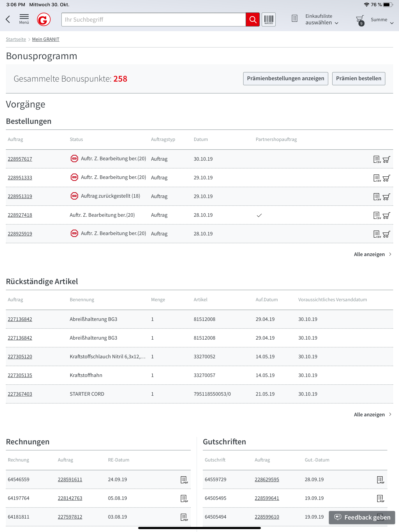The image size is (399, 532).
Task: Go to Startseite breadcrumb
Action: pos(16,39)
